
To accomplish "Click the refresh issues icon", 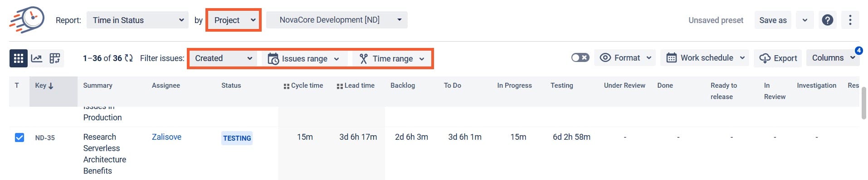I will pyautogui.click(x=129, y=58).
